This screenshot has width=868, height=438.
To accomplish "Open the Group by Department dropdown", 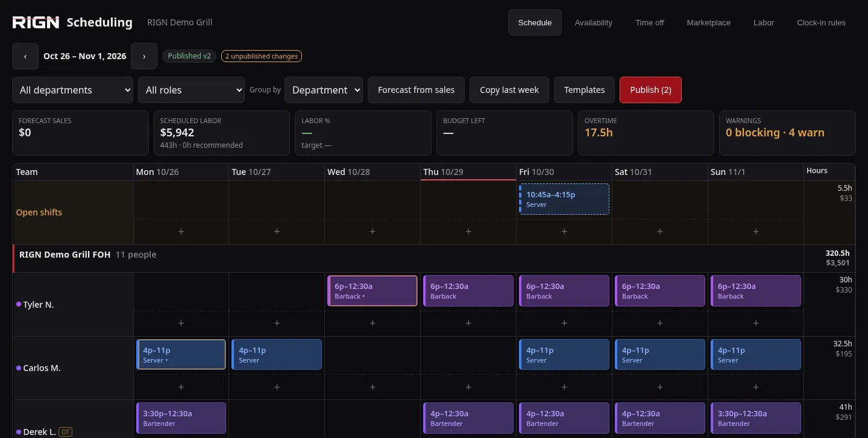I will [x=324, y=90].
